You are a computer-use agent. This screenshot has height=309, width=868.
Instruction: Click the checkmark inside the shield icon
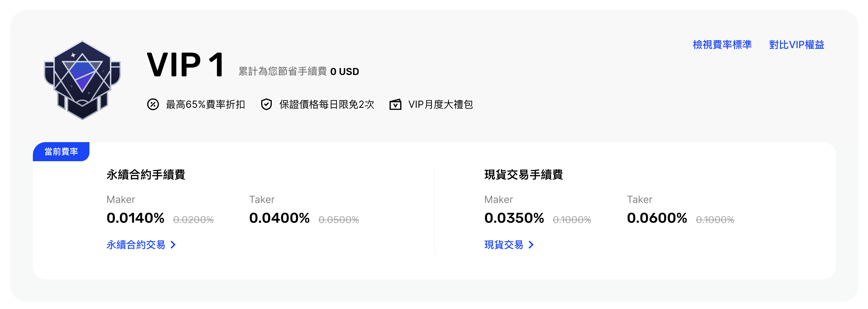pyautogui.click(x=266, y=104)
